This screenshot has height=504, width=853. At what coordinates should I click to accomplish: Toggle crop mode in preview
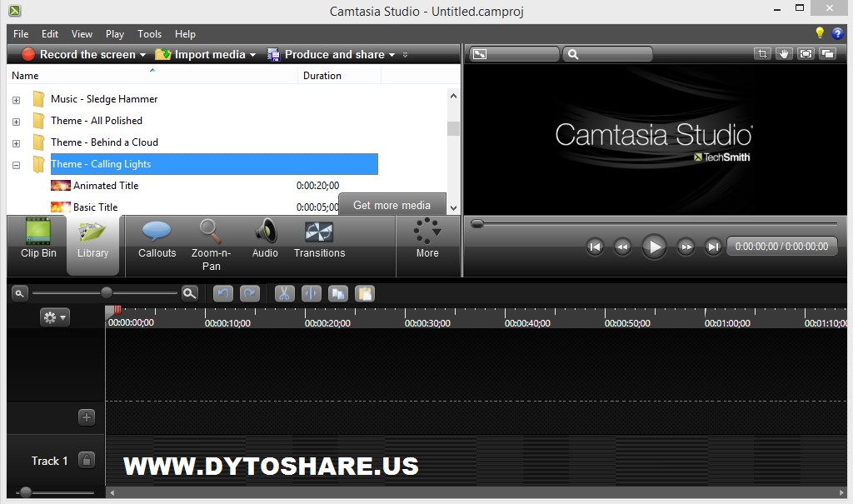tap(762, 54)
